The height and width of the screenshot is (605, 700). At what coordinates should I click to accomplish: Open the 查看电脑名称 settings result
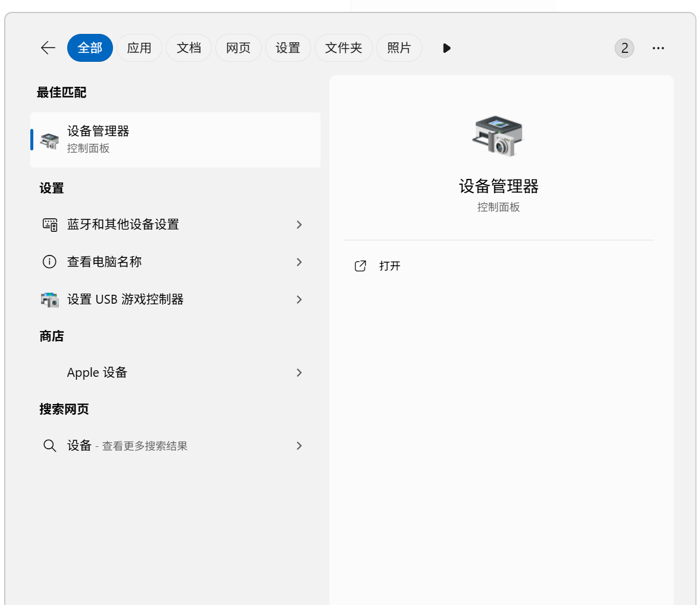[x=175, y=262]
